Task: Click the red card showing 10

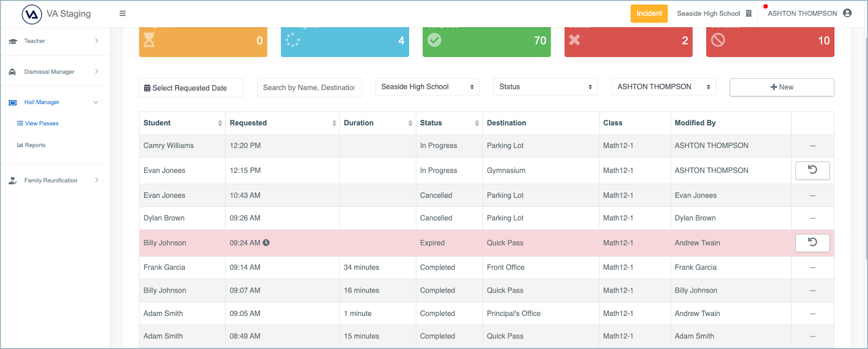Action: [x=770, y=41]
